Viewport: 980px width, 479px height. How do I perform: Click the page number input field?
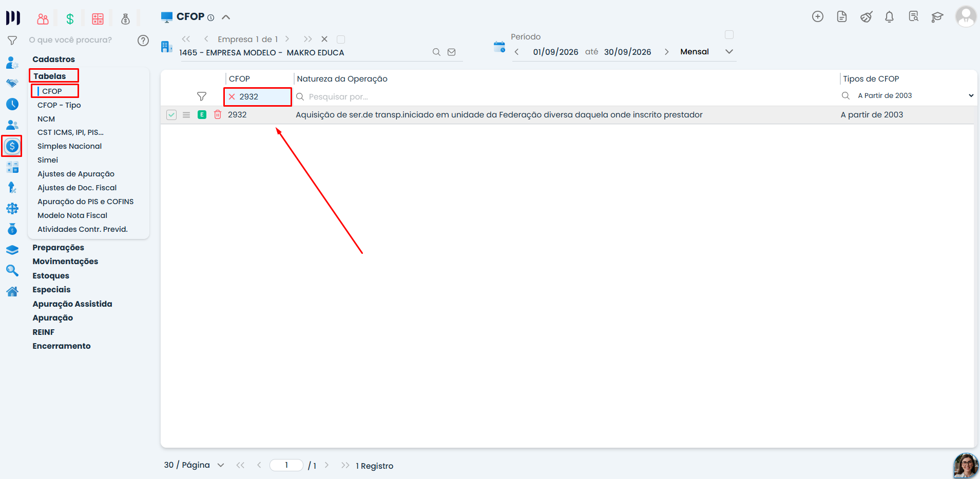(286, 465)
